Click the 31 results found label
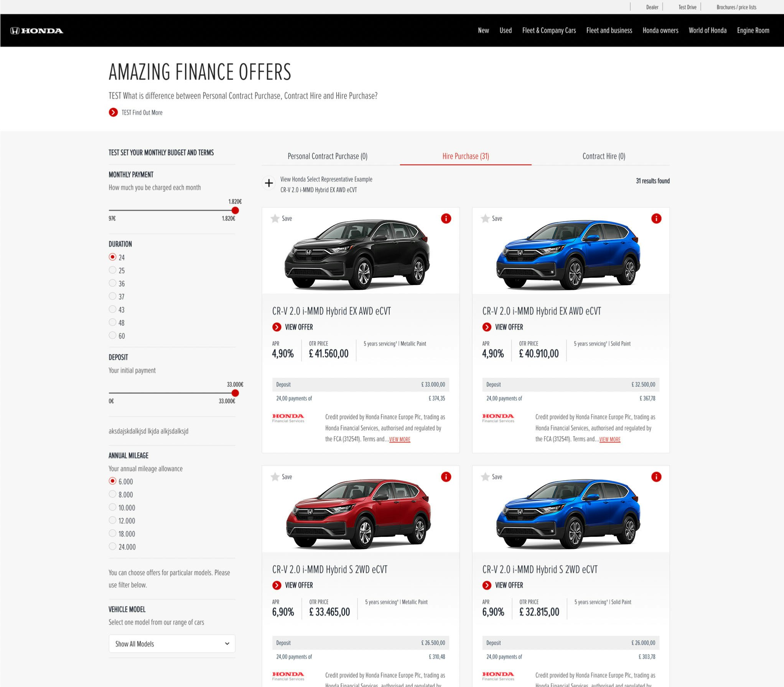784x687 pixels. (652, 181)
